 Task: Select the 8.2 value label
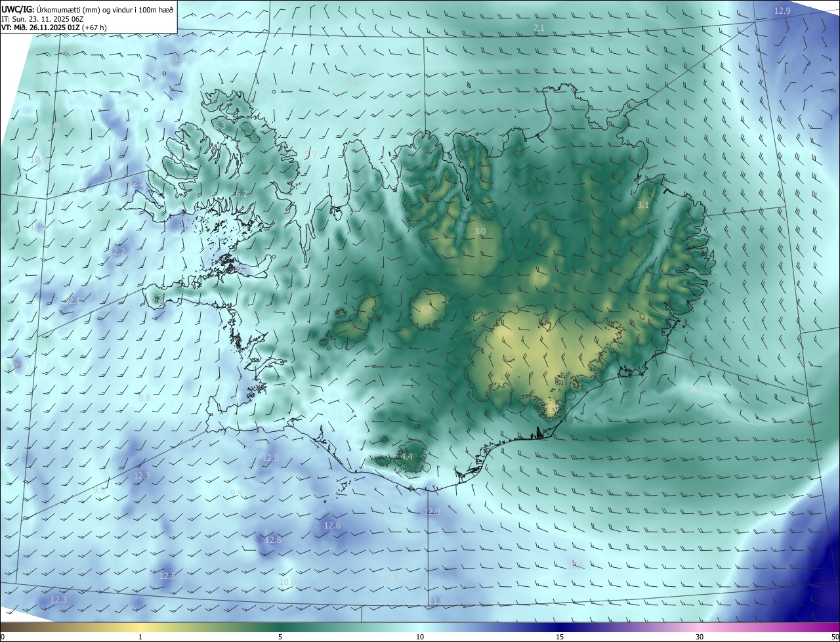[61, 125]
